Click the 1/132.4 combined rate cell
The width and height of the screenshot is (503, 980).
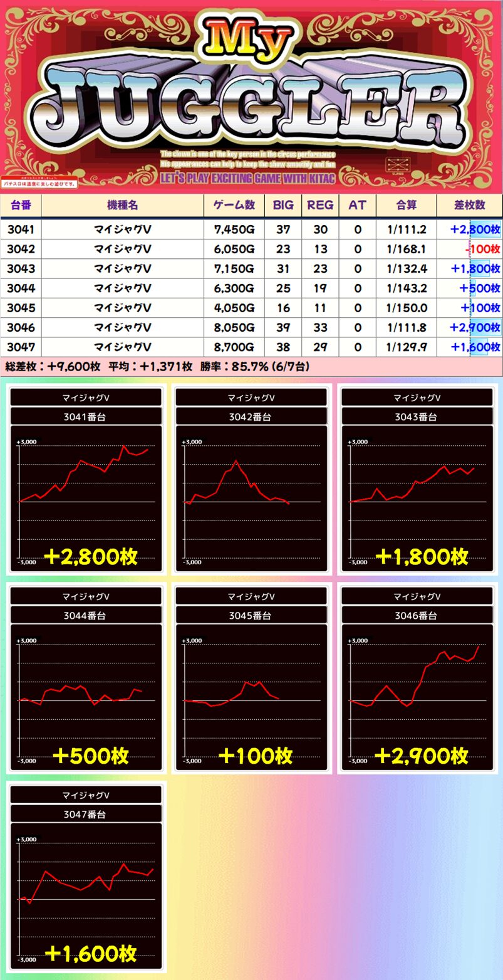[407, 268]
